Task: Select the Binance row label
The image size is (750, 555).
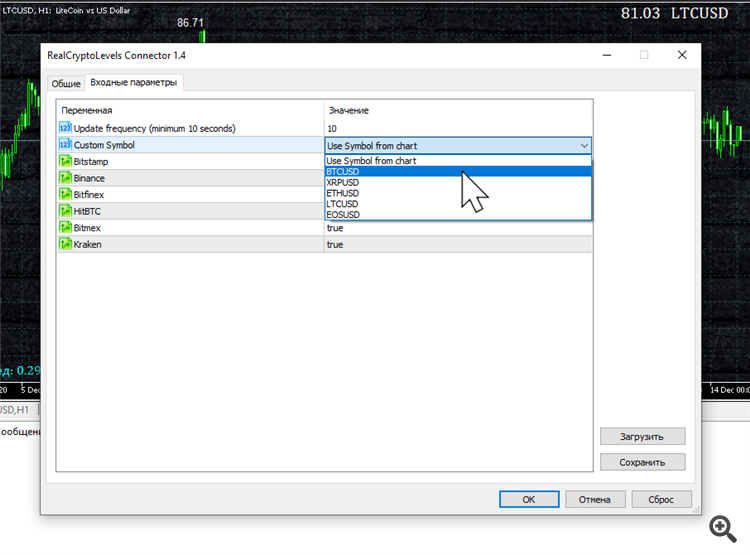Action: tap(89, 178)
